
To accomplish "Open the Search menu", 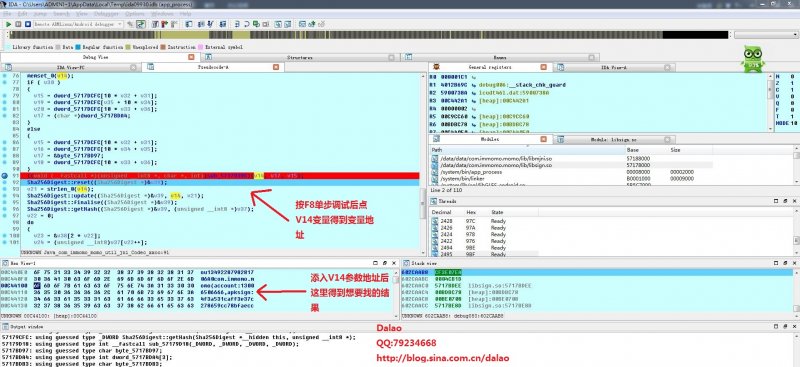I will click(61, 14).
